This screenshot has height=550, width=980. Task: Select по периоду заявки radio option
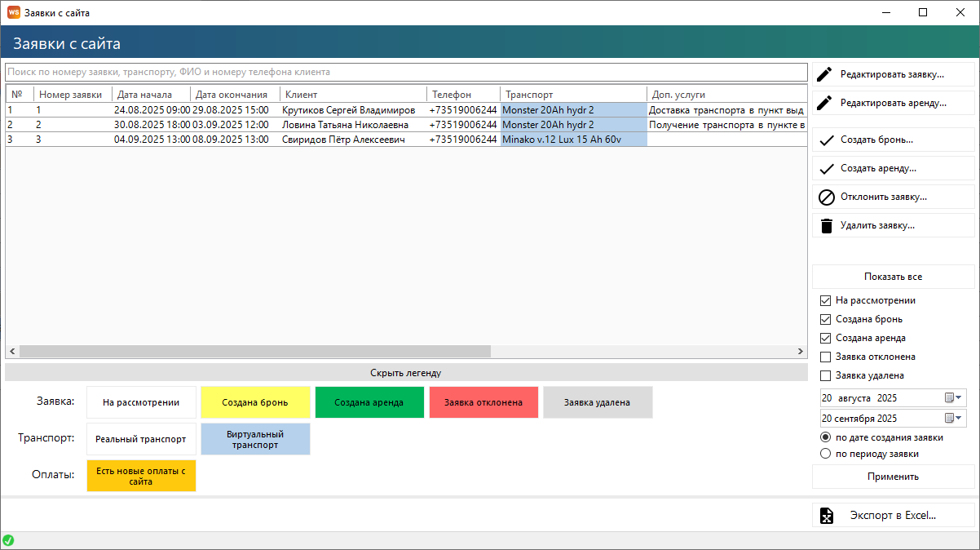pyautogui.click(x=826, y=454)
